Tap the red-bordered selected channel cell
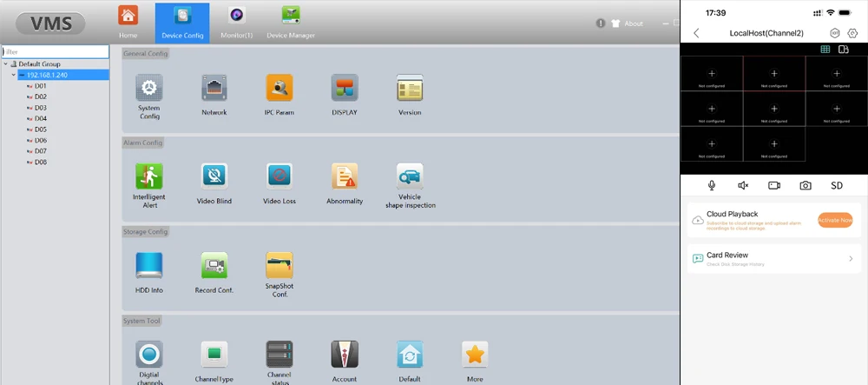 774,74
